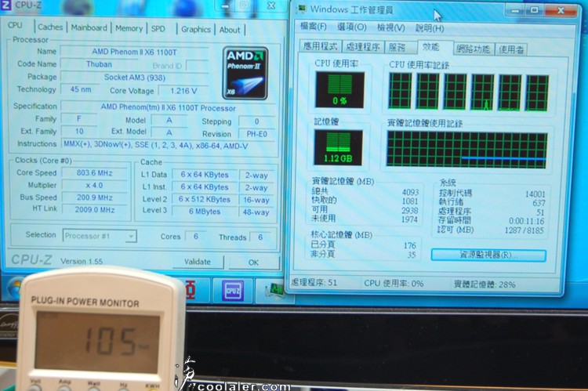Click the Package value Socket AM3 (938)
588x391 pixels.
[134, 78]
